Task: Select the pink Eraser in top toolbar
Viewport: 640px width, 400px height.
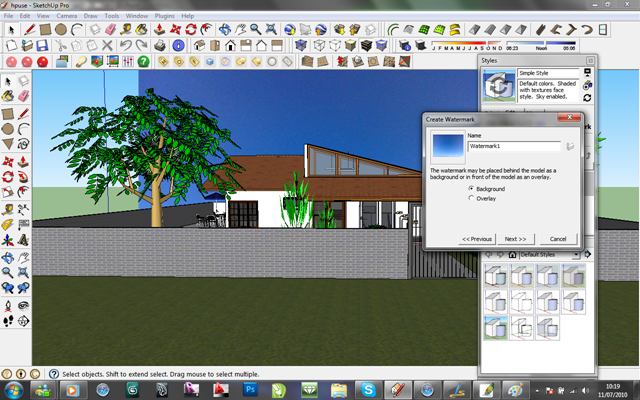Action: (x=111, y=29)
